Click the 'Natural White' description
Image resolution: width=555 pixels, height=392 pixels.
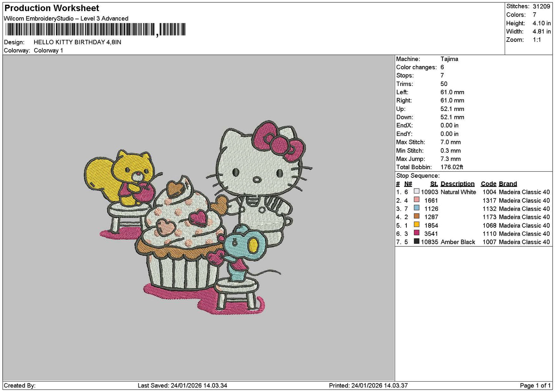(458, 192)
